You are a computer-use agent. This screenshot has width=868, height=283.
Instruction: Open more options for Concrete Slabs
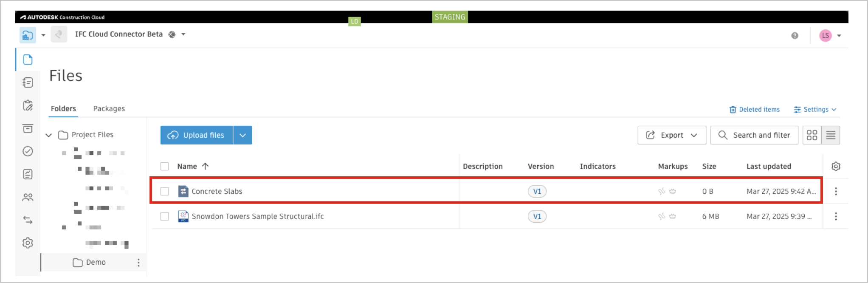[836, 191]
